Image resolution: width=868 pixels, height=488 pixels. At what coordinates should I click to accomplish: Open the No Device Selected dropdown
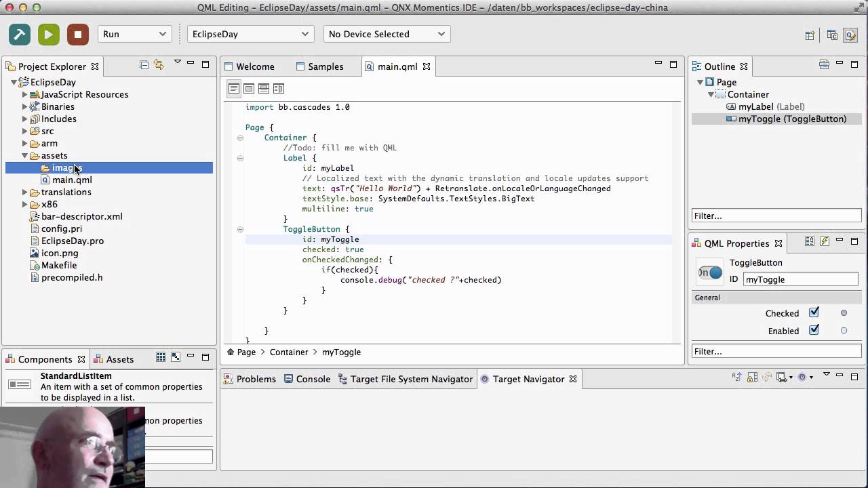[x=387, y=34]
